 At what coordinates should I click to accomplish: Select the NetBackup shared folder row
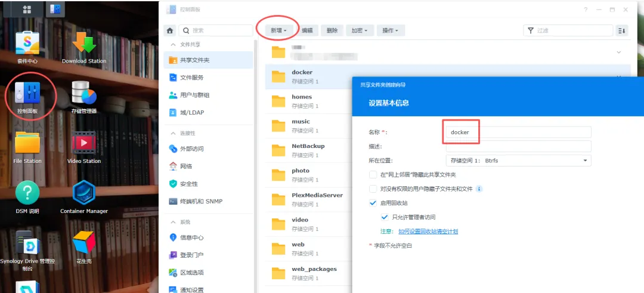[x=309, y=150]
